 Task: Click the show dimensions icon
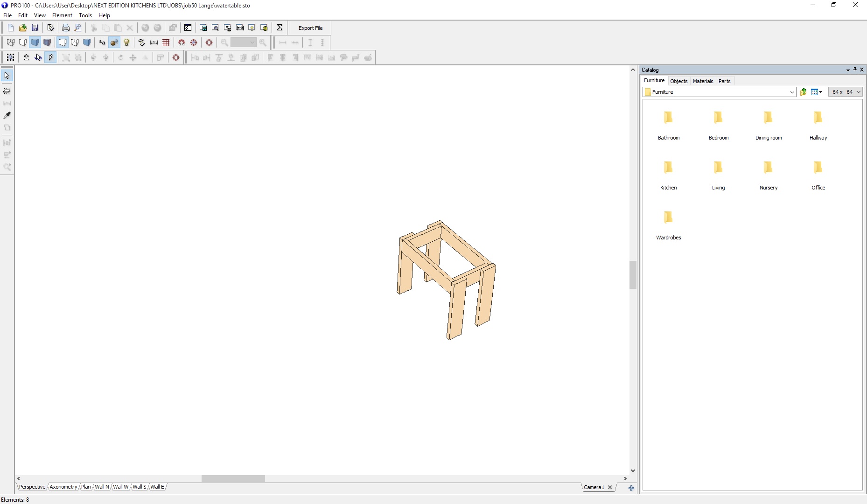[x=154, y=43]
